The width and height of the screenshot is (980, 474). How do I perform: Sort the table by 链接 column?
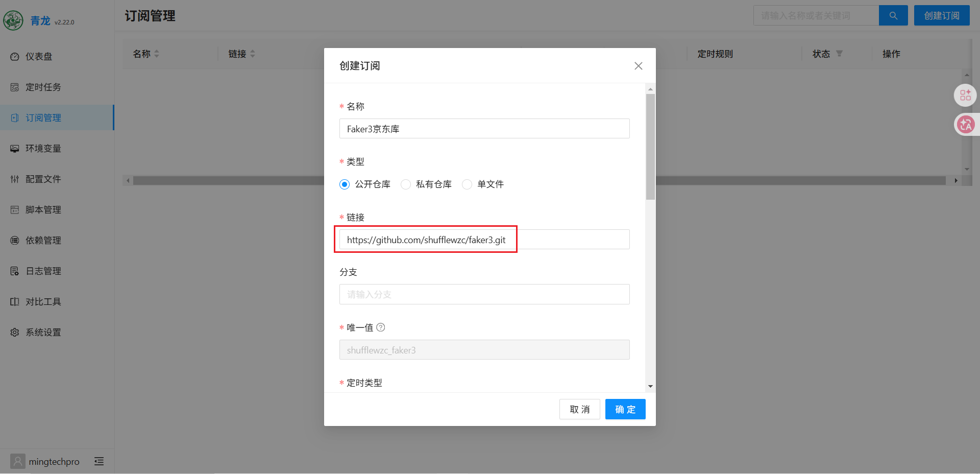253,54
